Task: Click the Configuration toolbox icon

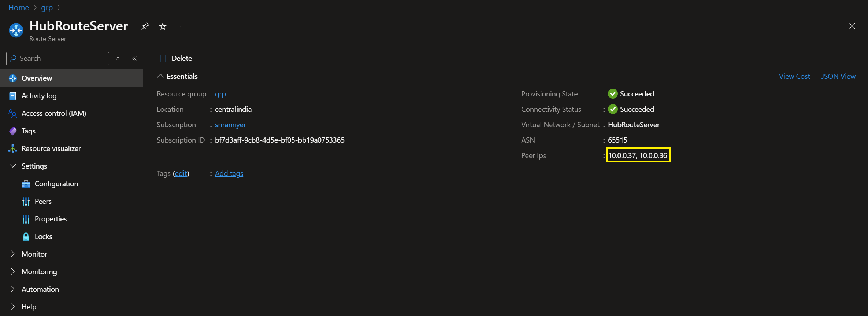Action: coord(26,184)
